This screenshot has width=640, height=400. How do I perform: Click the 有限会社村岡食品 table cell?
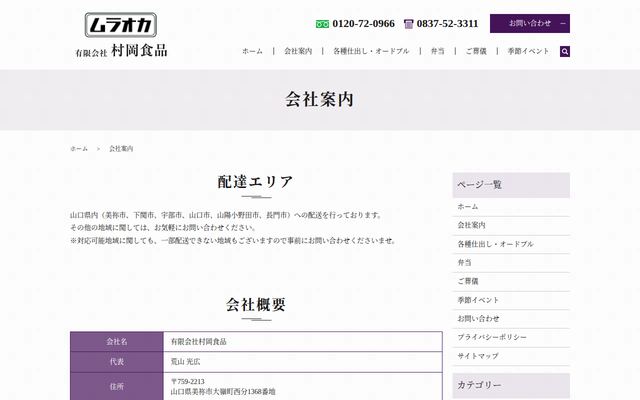coord(303,342)
